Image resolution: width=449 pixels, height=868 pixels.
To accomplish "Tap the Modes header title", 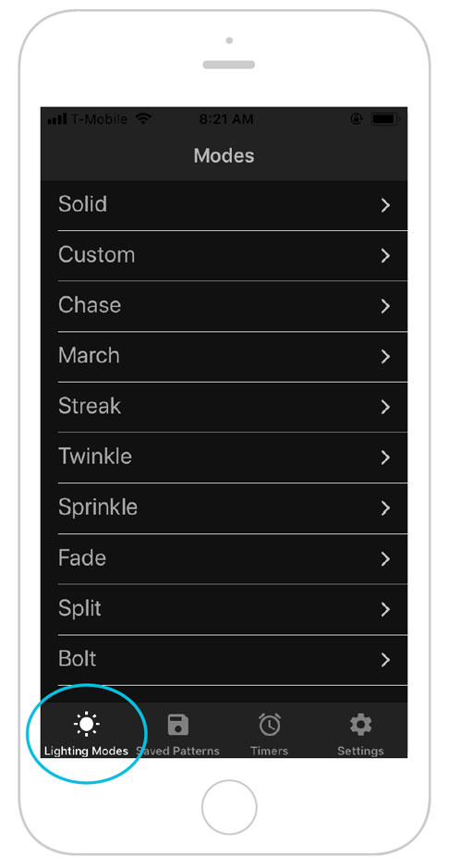I will point(224,155).
